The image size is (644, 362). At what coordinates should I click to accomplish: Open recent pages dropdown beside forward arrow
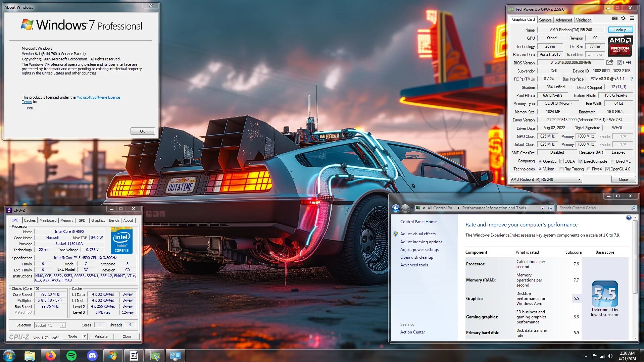[411, 208]
